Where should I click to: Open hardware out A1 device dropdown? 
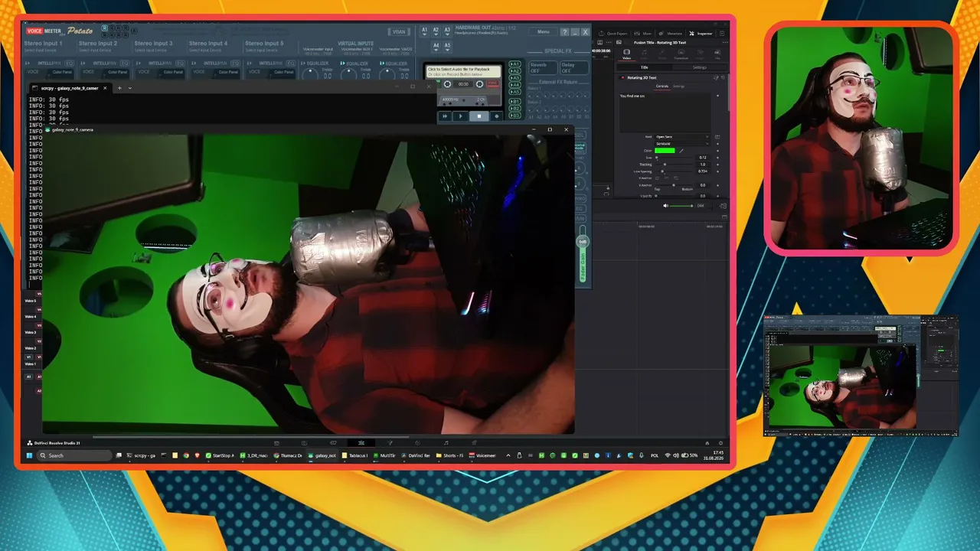point(425,31)
